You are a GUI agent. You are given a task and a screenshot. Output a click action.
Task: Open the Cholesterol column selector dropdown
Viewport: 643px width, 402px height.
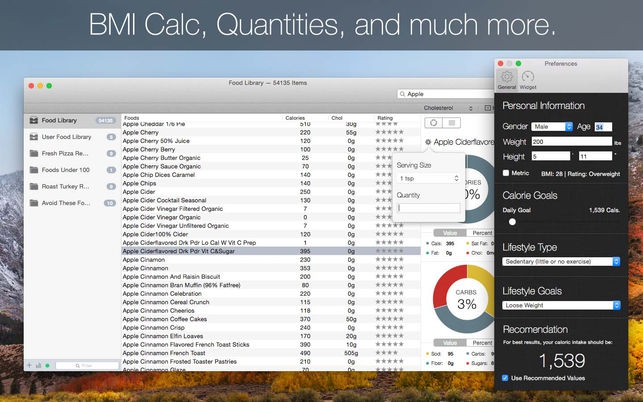tap(448, 108)
